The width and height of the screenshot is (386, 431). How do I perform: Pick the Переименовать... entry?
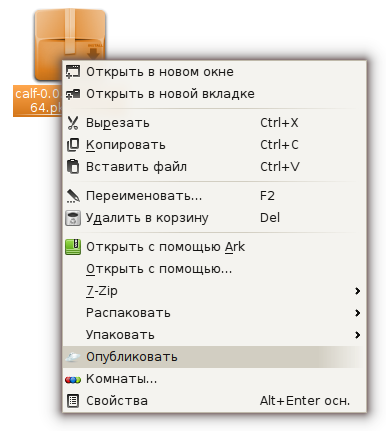tap(215, 196)
